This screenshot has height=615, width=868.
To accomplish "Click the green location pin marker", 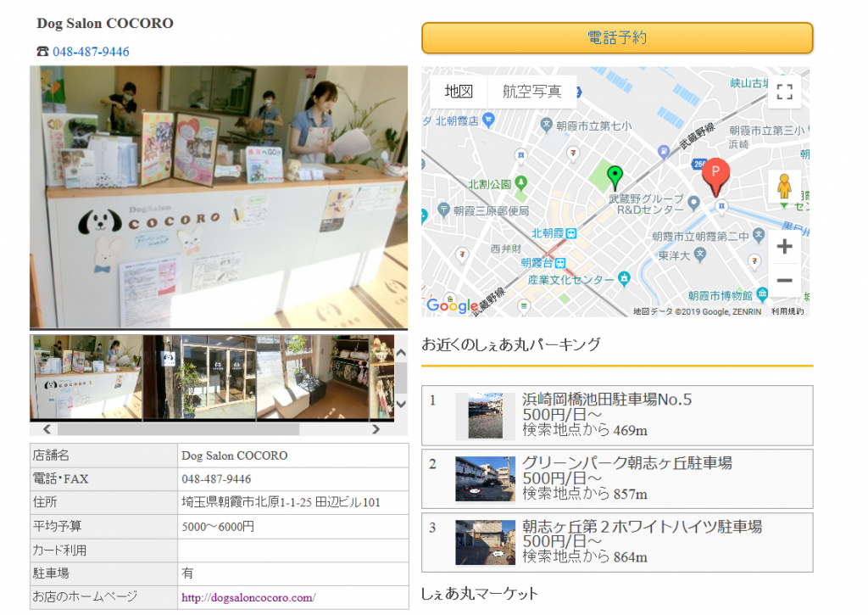I will (x=615, y=177).
